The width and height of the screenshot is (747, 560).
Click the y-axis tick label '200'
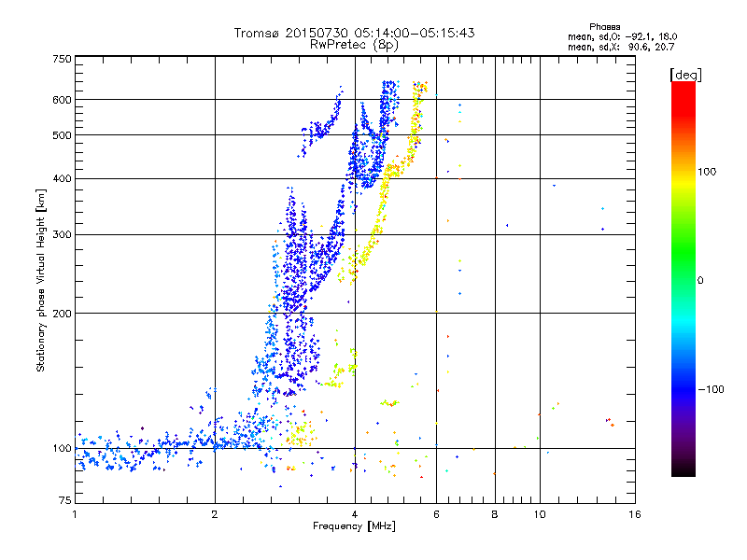63,314
